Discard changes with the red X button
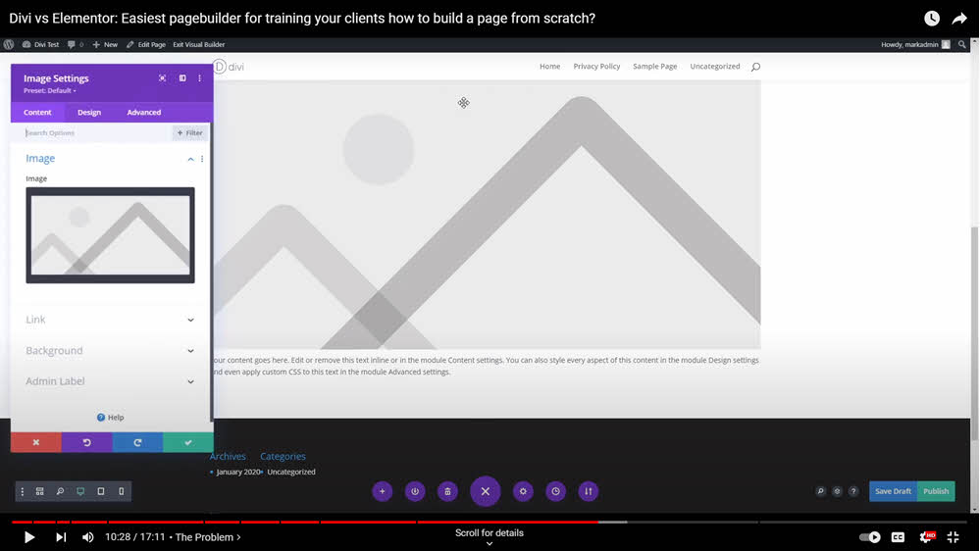Viewport: 980px width, 551px height. pyautogui.click(x=36, y=442)
